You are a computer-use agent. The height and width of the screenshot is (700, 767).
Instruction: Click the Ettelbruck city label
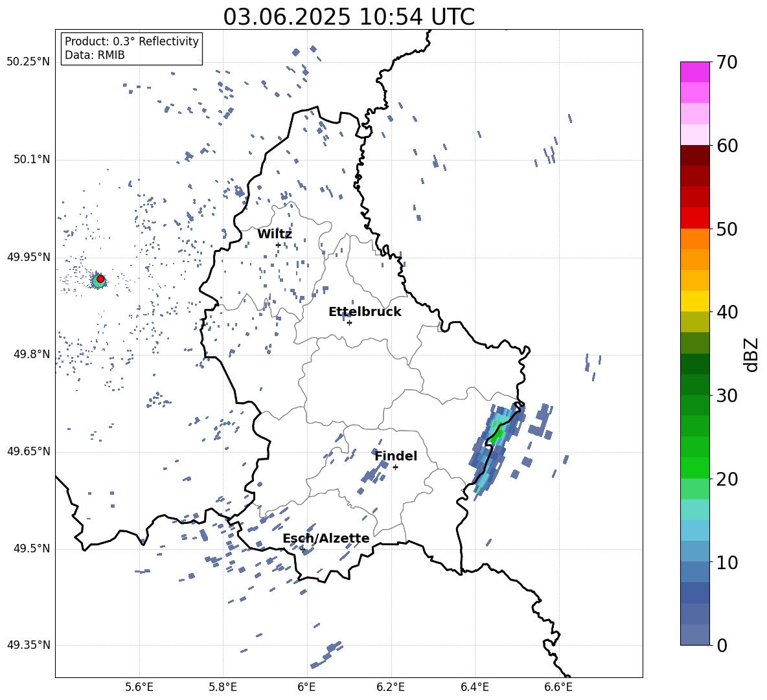(365, 312)
